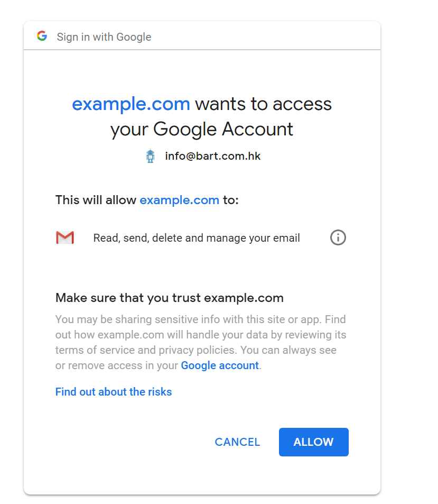Click 'Make sure that you trust example.com' heading

click(170, 298)
